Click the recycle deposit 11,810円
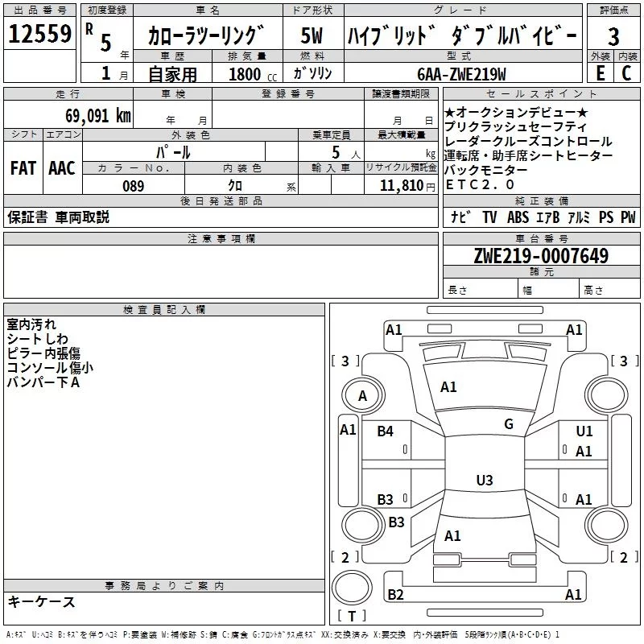644x644 pixels. [407, 185]
